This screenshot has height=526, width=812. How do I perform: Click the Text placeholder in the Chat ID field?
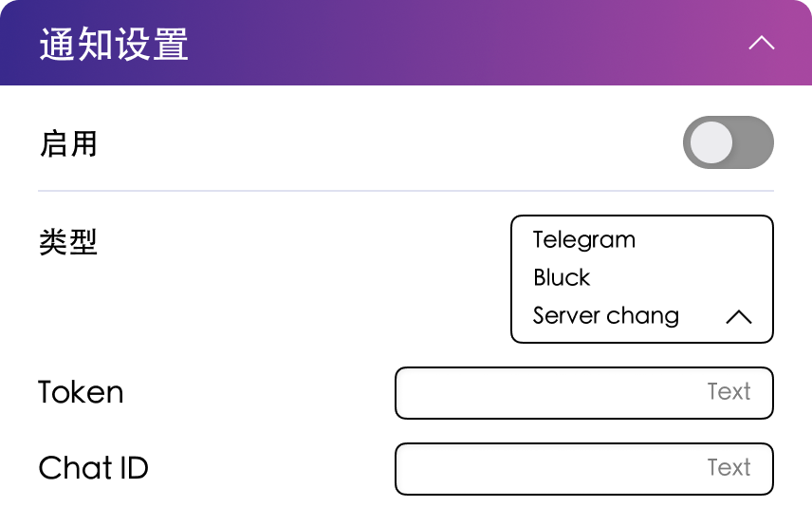click(729, 468)
